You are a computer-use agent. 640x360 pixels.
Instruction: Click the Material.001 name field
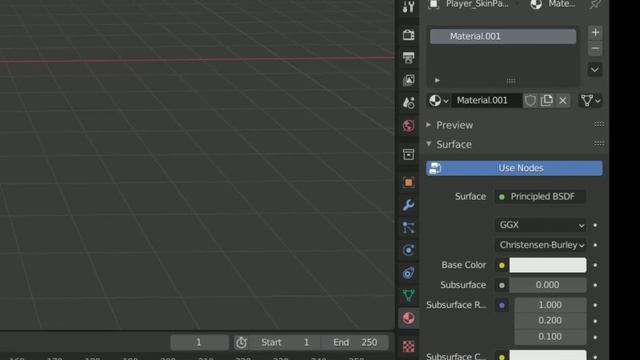click(487, 100)
